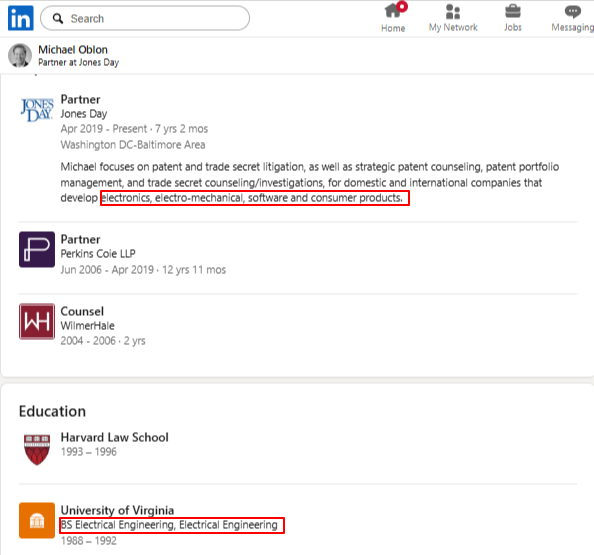
Task: Click Michael Oblon's profile photo
Action: coord(20,55)
